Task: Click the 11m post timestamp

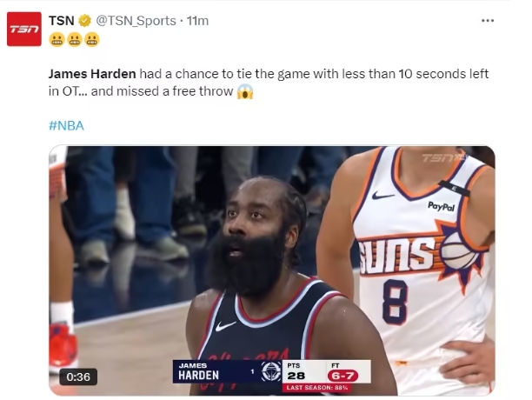Action: [x=198, y=21]
